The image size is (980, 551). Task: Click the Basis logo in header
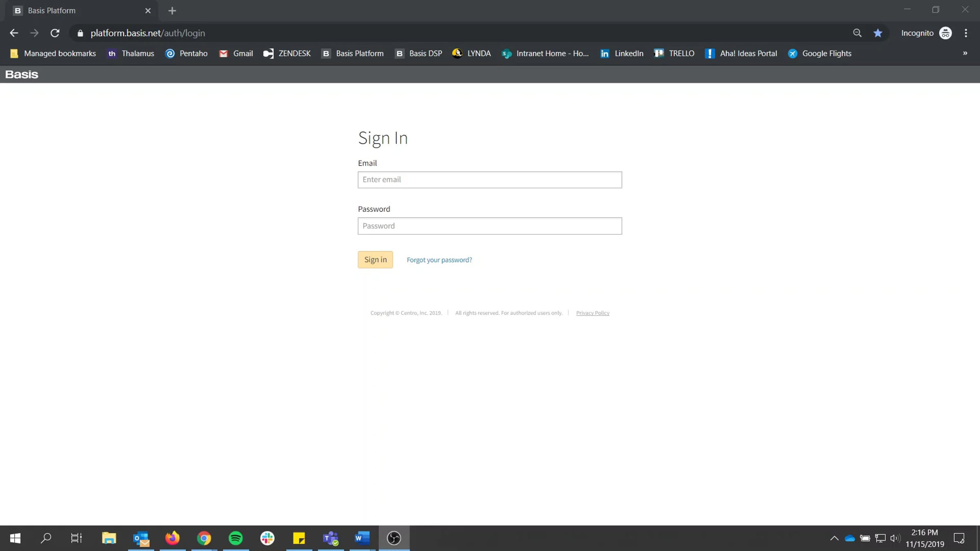[22, 74]
